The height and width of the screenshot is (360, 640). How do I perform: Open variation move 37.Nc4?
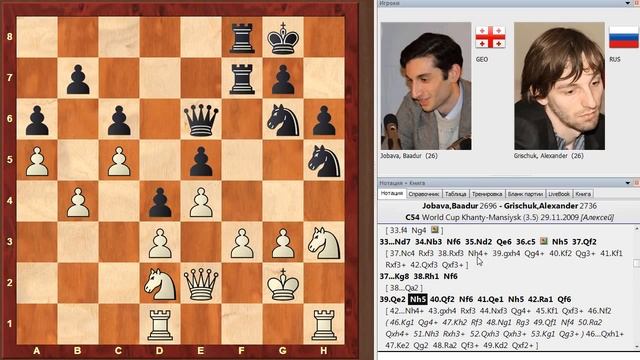click(x=403, y=253)
